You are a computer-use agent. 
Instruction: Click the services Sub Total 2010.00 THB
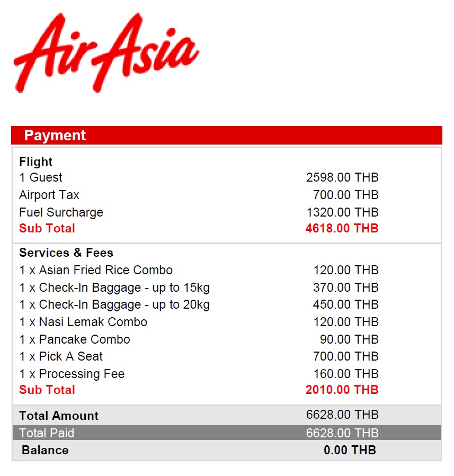pos(342,390)
